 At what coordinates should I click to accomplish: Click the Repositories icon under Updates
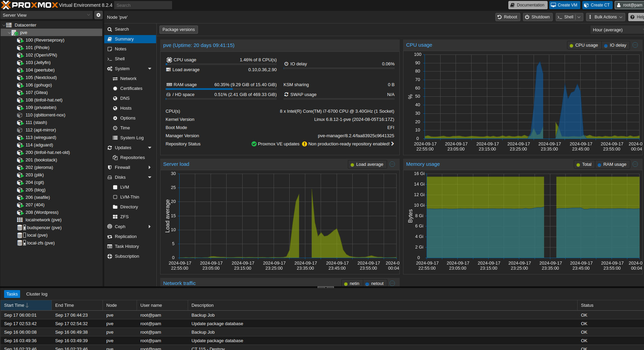[115, 158]
